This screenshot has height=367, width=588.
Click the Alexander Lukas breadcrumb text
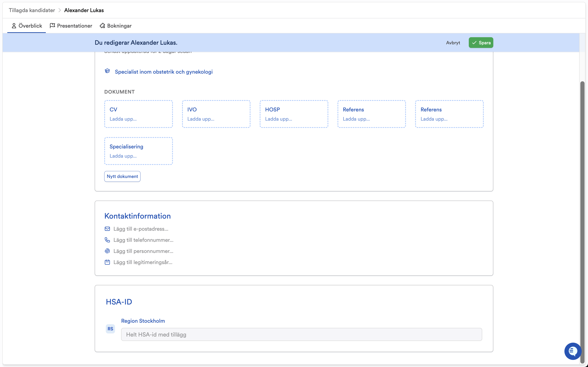coord(84,10)
